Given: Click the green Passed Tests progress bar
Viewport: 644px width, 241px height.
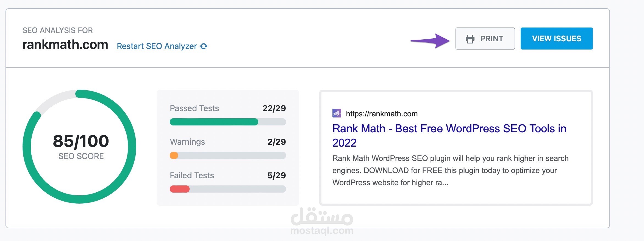Looking at the screenshot, I should 214,122.
